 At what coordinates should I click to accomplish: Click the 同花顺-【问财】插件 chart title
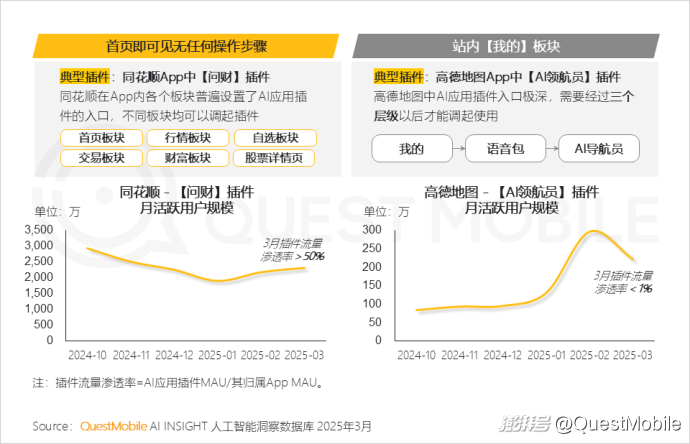186,199
